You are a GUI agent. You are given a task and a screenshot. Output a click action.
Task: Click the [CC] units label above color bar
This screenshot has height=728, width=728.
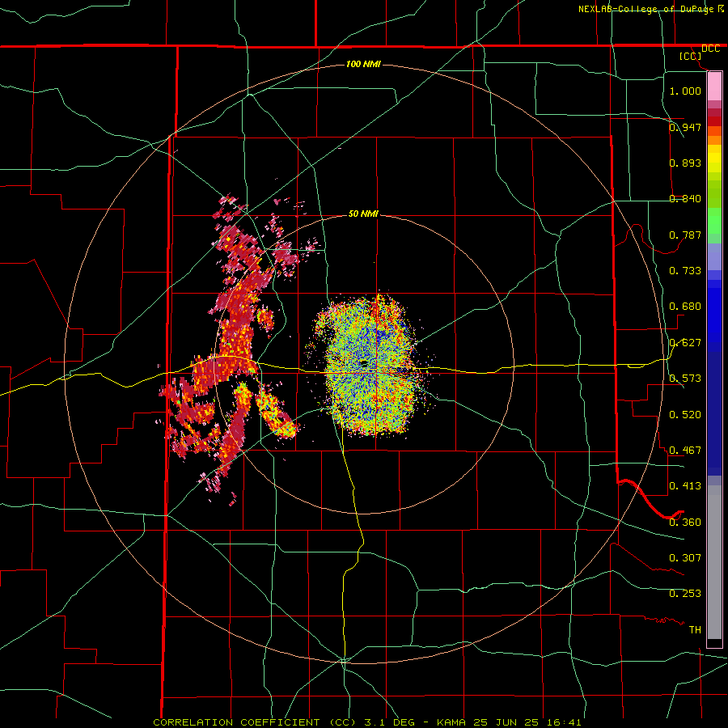[x=691, y=56]
